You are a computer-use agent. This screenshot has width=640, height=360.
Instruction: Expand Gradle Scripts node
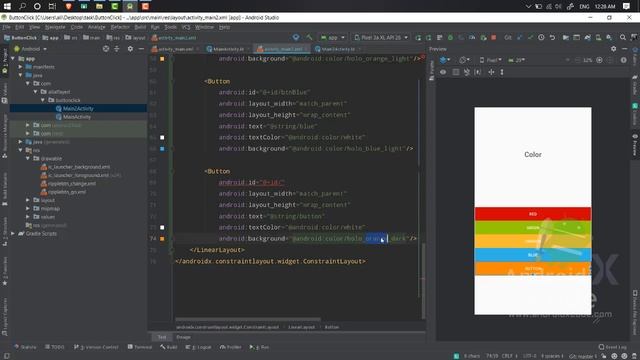tap(13, 234)
